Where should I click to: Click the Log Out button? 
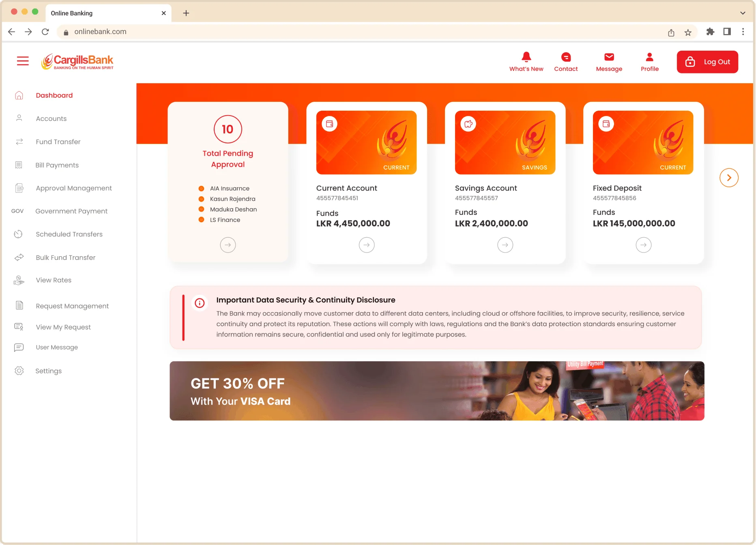[707, 62]
